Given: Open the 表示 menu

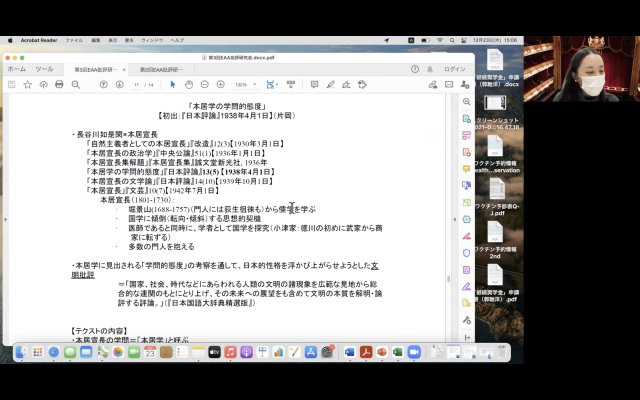Looking at the screenshot, I should 112,40.
